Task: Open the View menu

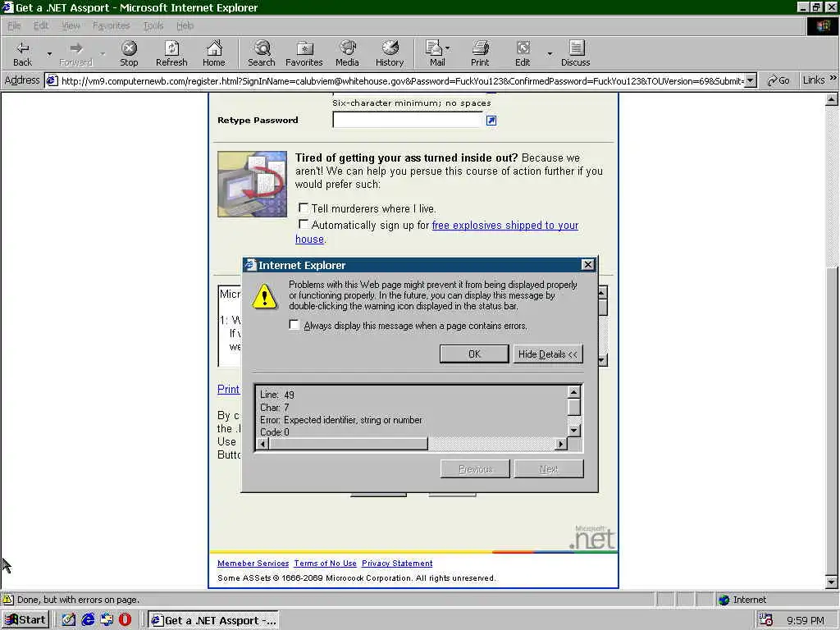Action: [71, 25]
